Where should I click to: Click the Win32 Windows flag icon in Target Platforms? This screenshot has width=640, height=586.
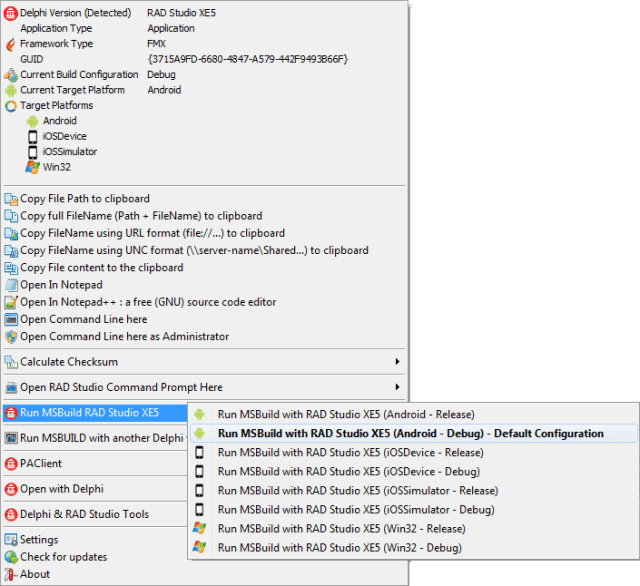click(x=33, y=167)
